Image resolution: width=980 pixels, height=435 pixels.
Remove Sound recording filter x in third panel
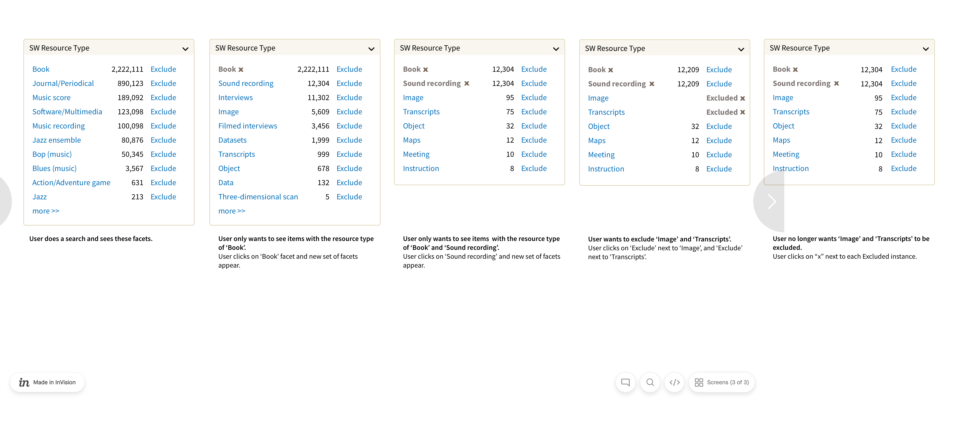[x=467, y=83]
